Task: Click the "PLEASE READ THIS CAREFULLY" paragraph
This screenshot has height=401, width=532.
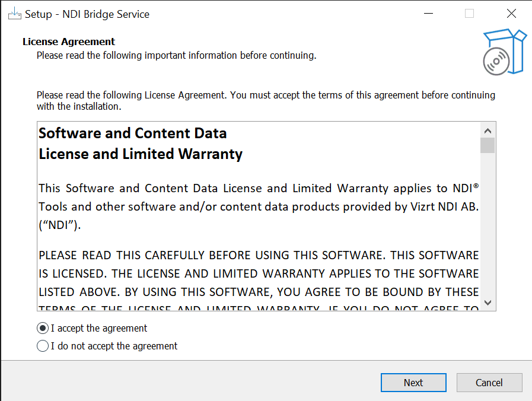Action: [259, 273]
